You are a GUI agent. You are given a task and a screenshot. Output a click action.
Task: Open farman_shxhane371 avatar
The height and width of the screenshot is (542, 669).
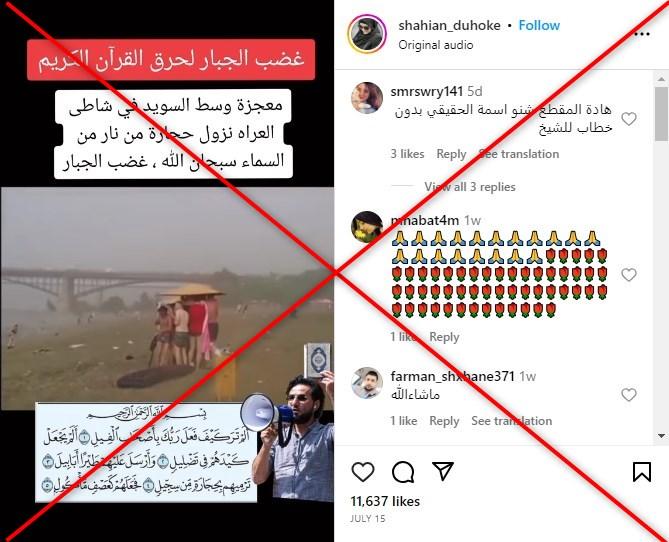pos(367,382)
